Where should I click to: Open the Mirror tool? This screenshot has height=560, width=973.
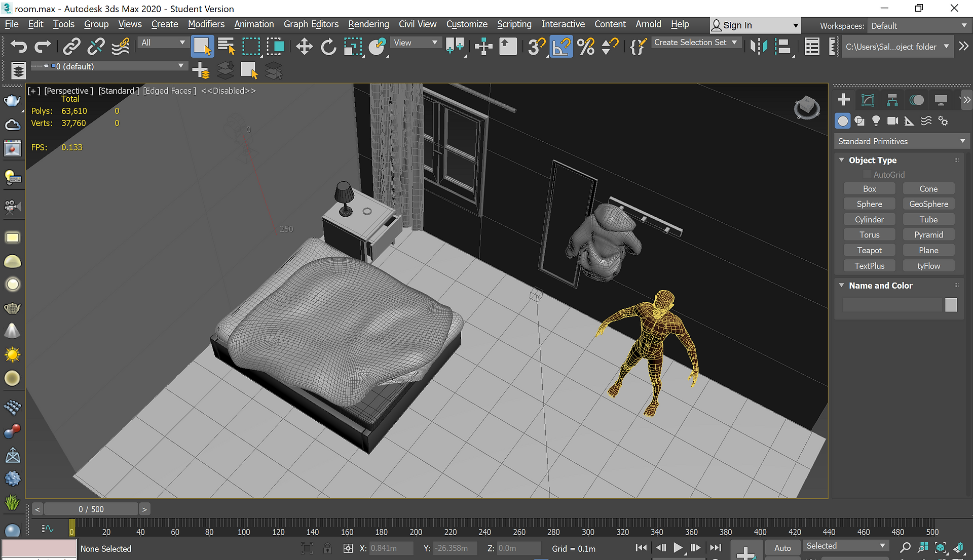click(x=759, y=47)
